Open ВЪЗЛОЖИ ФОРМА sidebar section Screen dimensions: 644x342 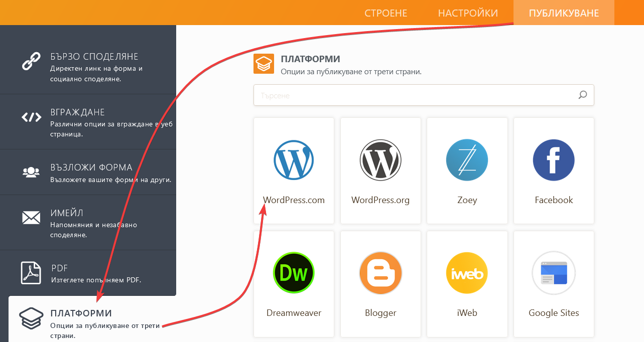pos(88,172)
